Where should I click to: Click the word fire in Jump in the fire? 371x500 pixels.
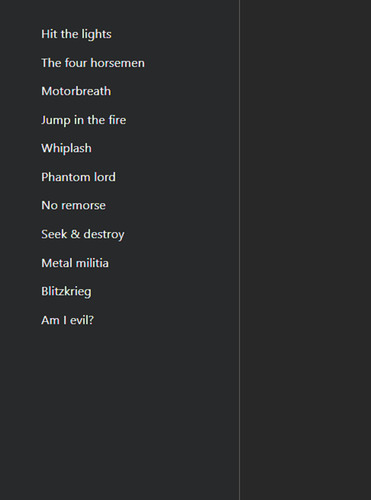[117, 120]
